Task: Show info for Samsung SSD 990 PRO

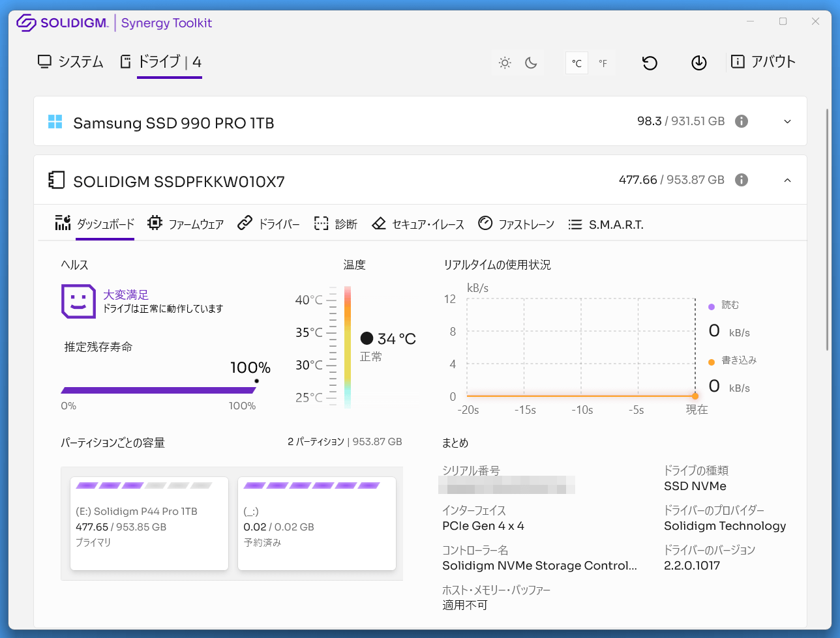Action: click(x=742, y=121)
